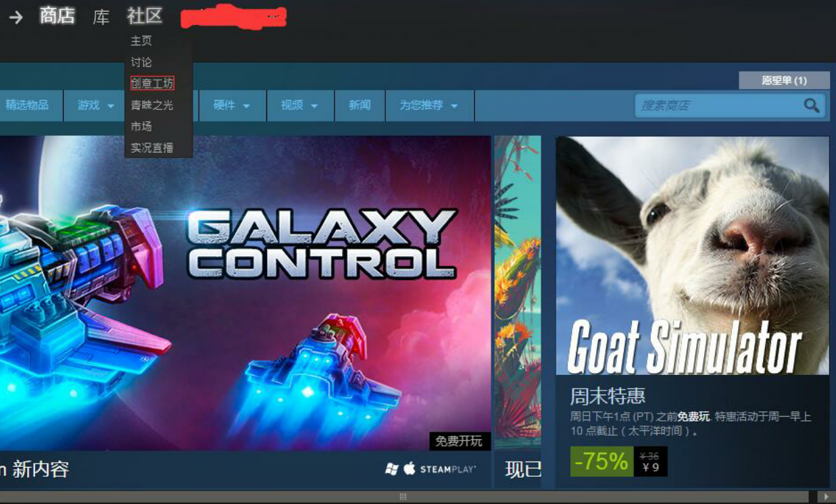Click the Windows platform icon

391,469
